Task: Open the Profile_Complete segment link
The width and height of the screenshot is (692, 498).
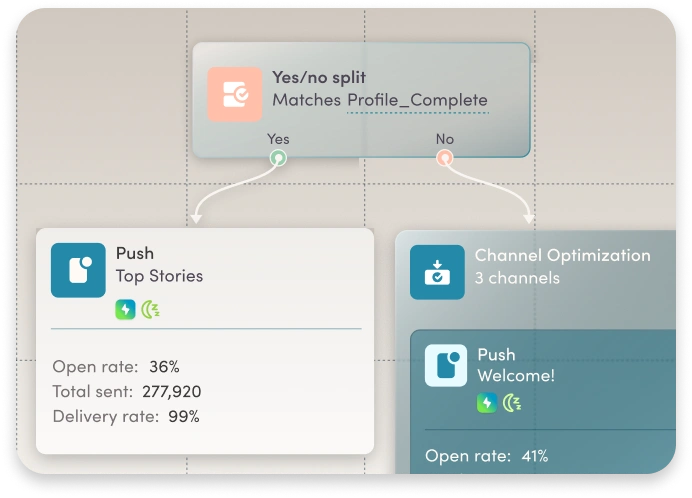Action: [417, 101]
